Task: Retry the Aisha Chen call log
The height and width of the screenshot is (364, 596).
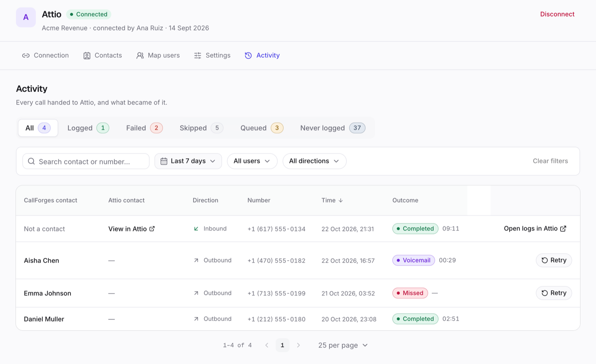Action: click(554, 260)
